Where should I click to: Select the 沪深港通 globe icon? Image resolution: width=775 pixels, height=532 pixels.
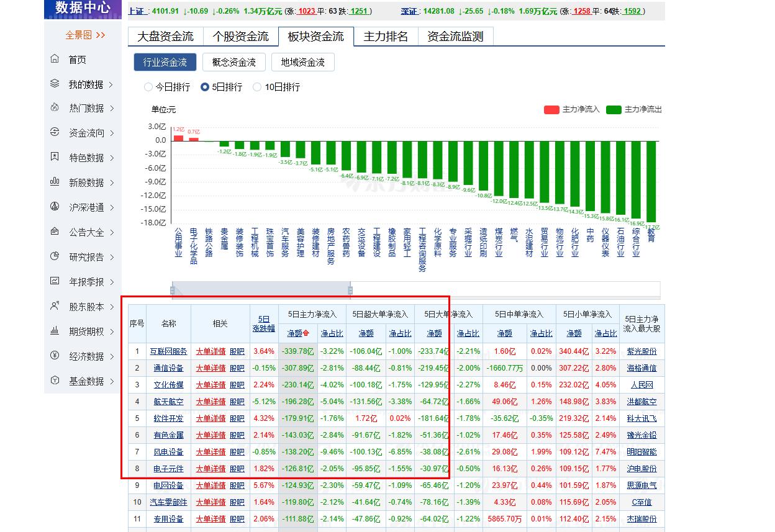point(55,207)
